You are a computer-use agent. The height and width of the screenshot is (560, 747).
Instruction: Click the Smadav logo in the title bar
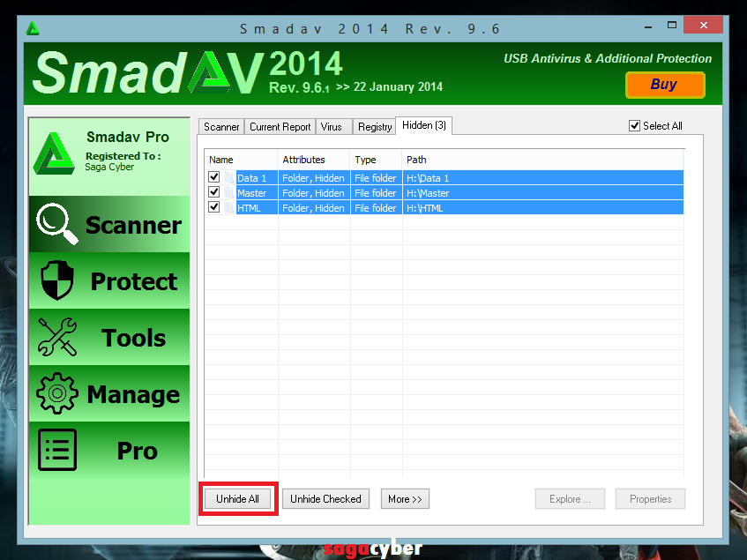pyautogui.click(x=33, y=28)
